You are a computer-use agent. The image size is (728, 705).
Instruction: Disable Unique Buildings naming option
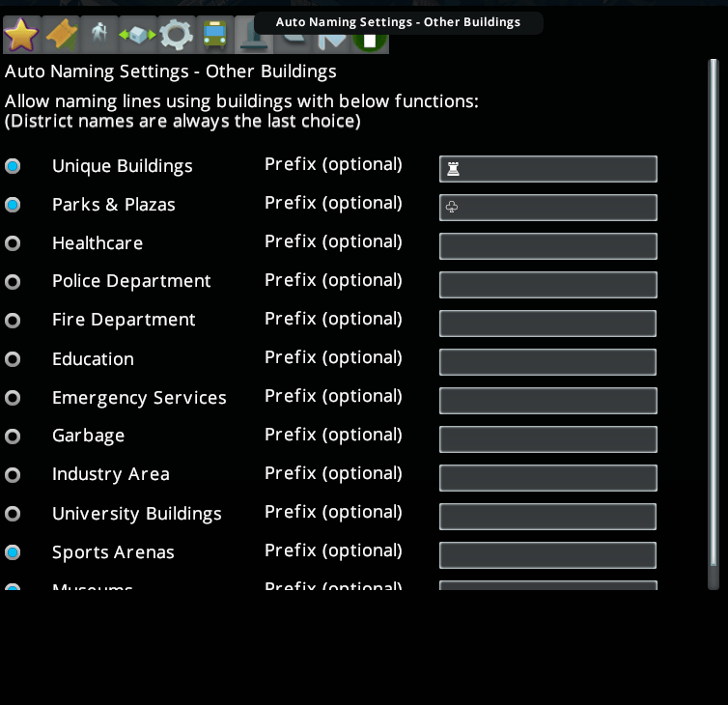[13, 166]
